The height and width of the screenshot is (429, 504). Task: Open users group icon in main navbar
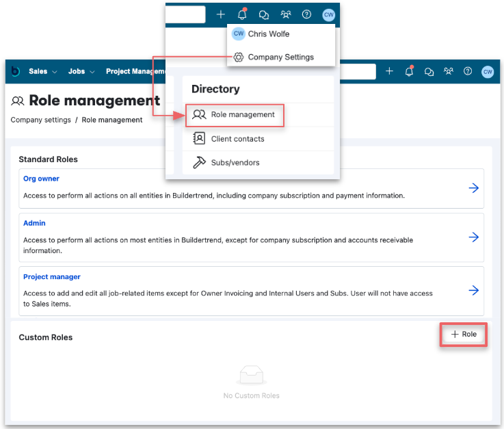(x=449, y=71)
